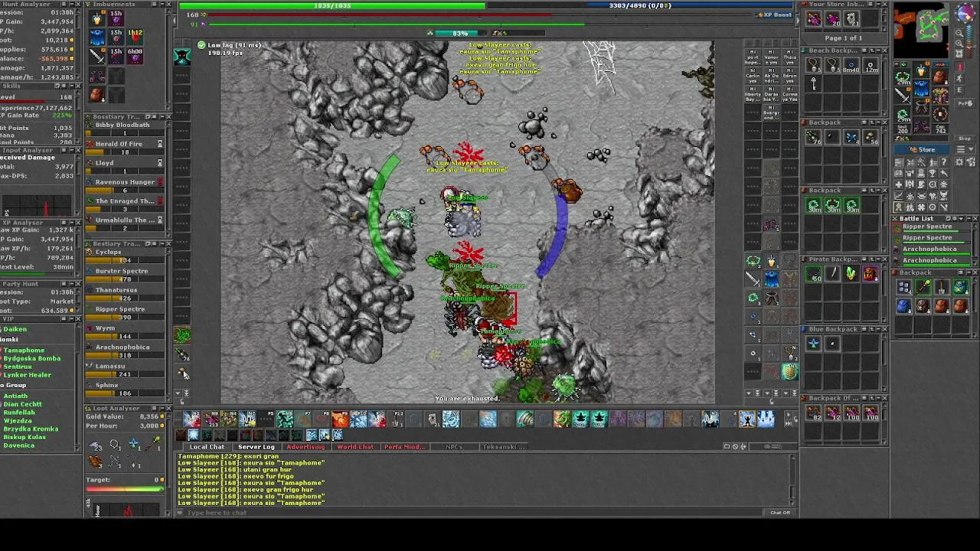
Task: Open the Teksanski chat tab
Action: [x=503, y=447]
